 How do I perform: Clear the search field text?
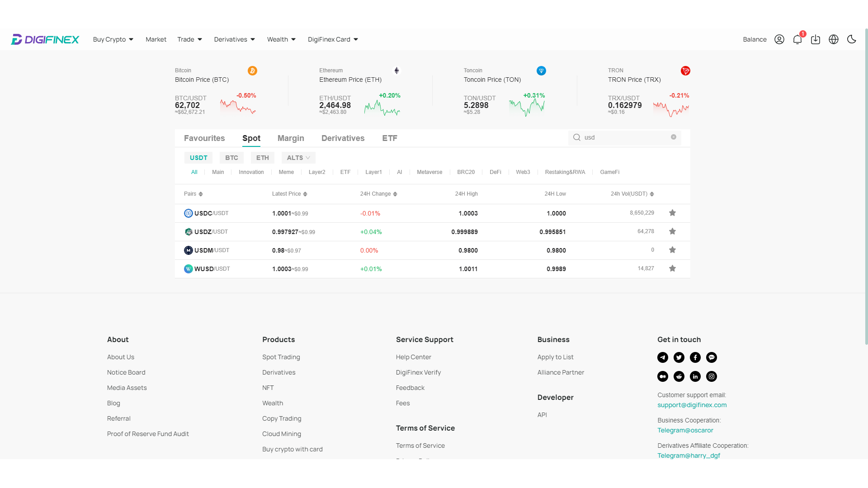(674, 137)
